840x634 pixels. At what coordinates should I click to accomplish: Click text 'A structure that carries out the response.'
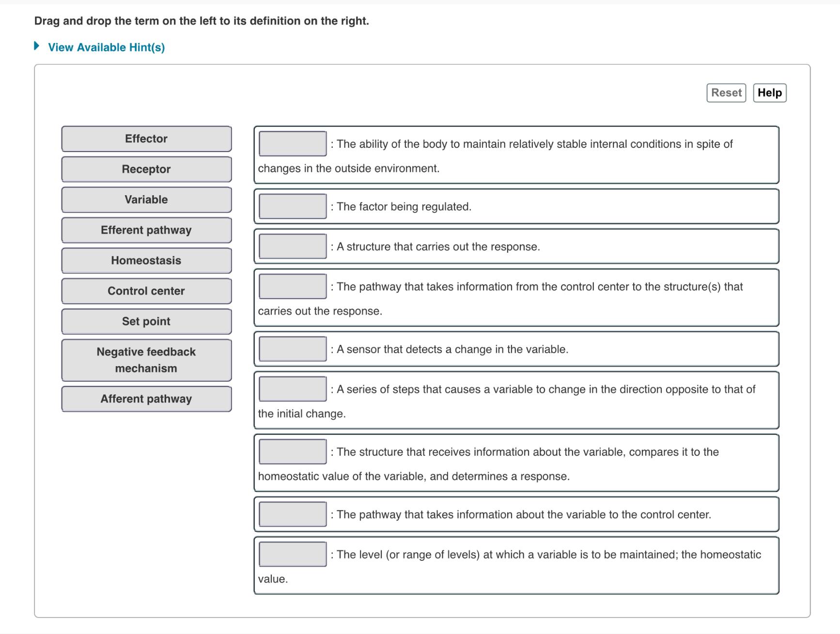pos(438,247)
